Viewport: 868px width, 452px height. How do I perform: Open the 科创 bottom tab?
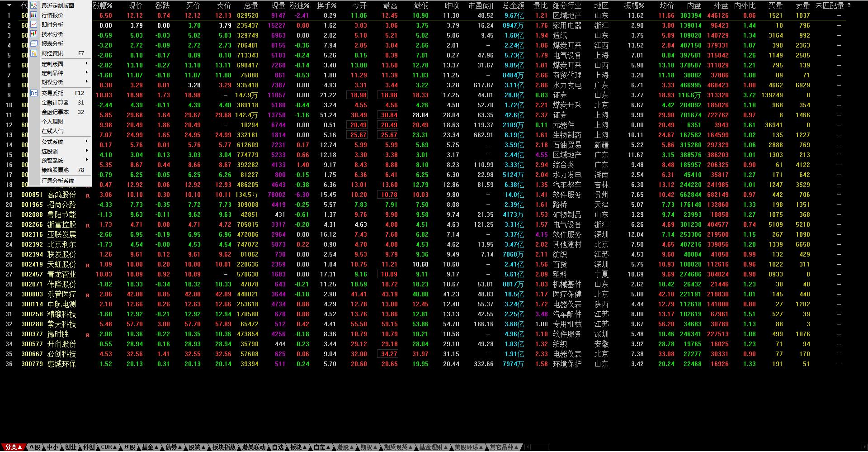pos(89,447)
